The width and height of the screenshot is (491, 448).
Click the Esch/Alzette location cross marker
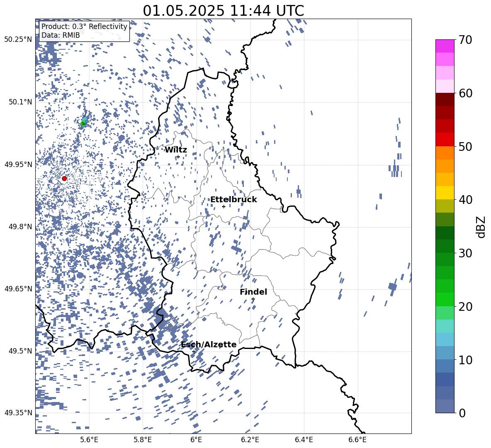194,351
